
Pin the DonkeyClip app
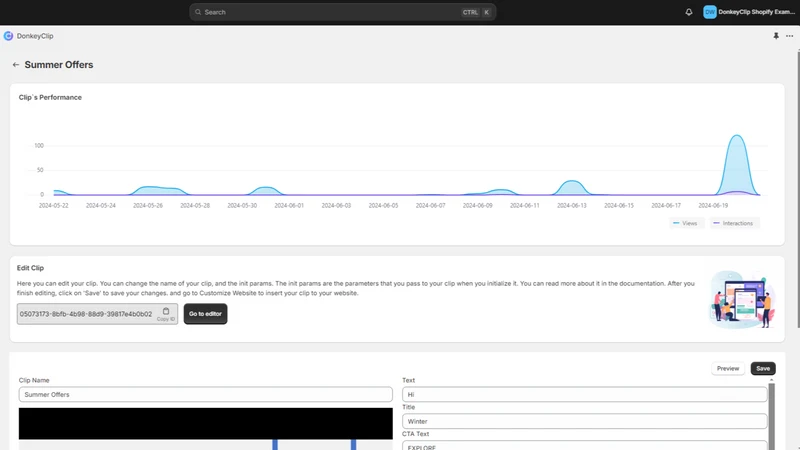coord(776,36)
